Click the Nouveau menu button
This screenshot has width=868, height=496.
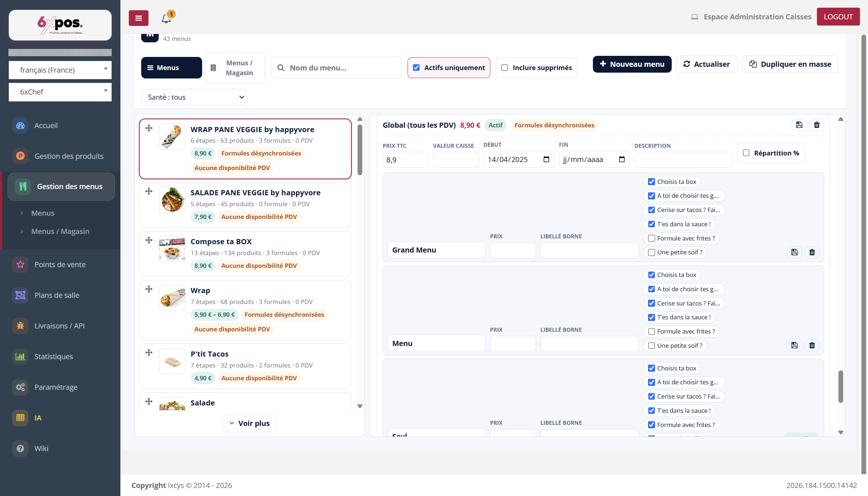632,64
